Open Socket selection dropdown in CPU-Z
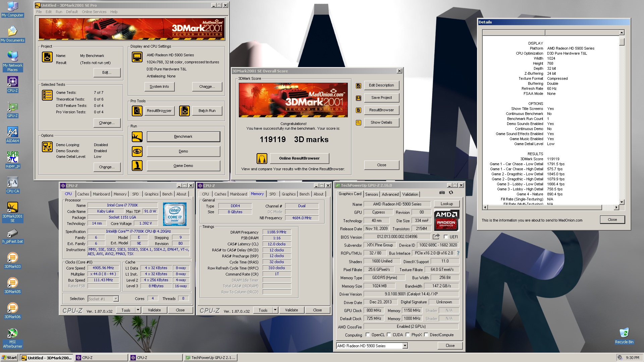The image size is (644, 362). [116, 299]
